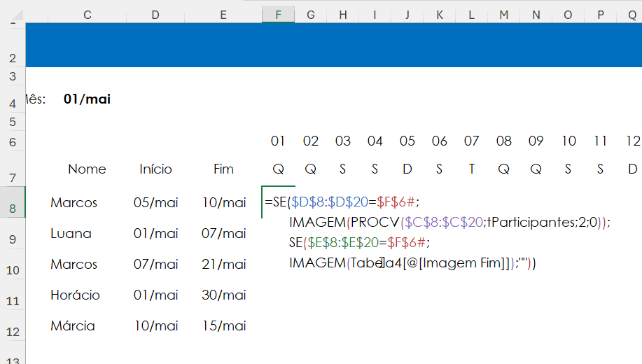Select row 11 header

(13, 295)
